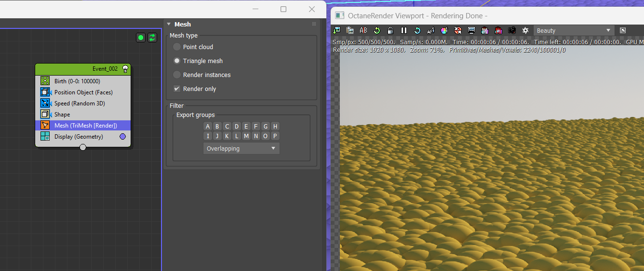The height and width of the screenshot is (271, 644).
Task: Pause rendering with the pause icon
Action: coord(404,30)
